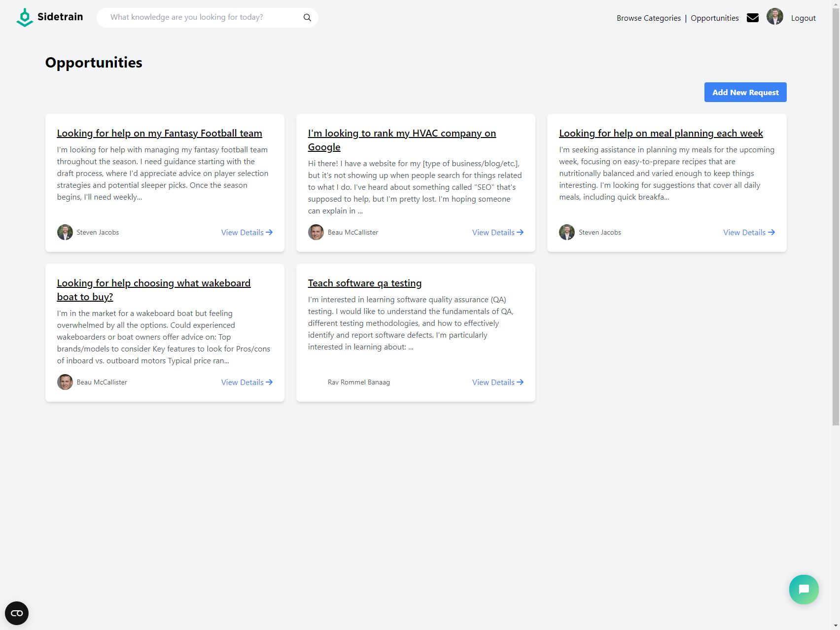Open messages via the envelope icon
840x630 pixels.
752,18
